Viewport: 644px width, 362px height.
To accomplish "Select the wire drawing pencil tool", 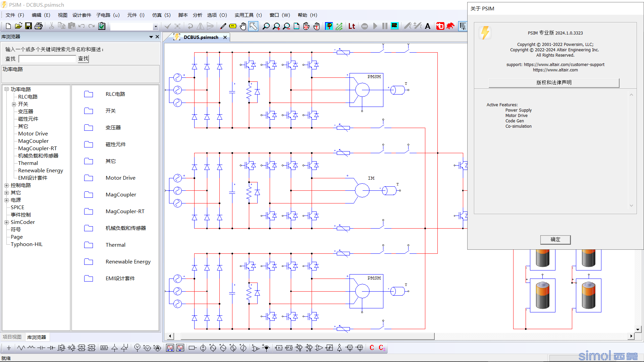I will point(223,26).
